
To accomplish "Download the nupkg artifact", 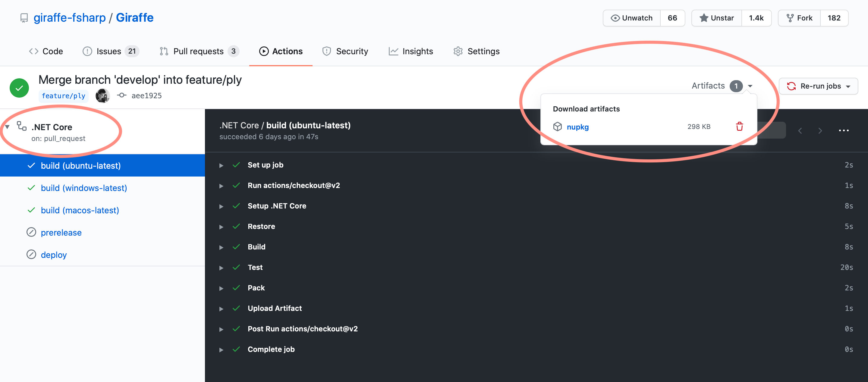I will point(577,127).
